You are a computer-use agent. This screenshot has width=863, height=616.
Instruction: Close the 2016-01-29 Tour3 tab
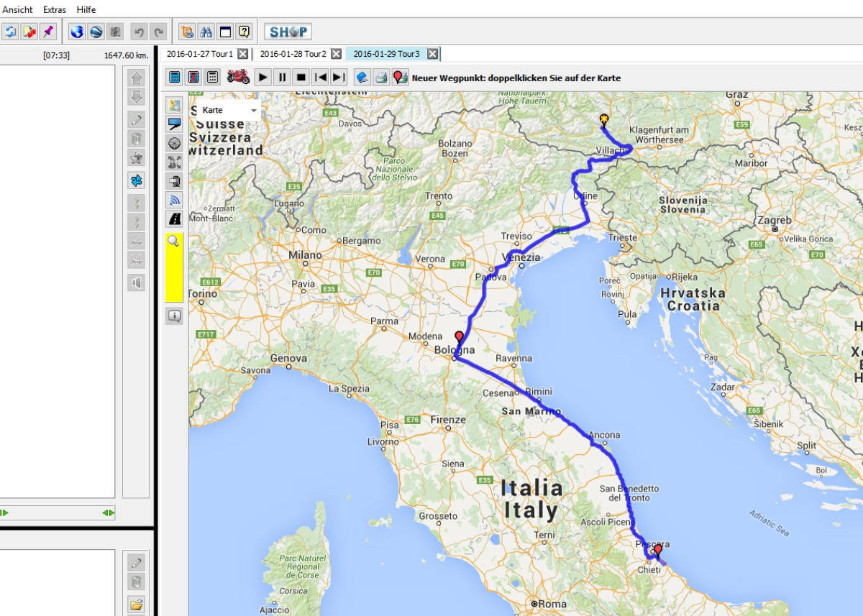click(432, 54)
